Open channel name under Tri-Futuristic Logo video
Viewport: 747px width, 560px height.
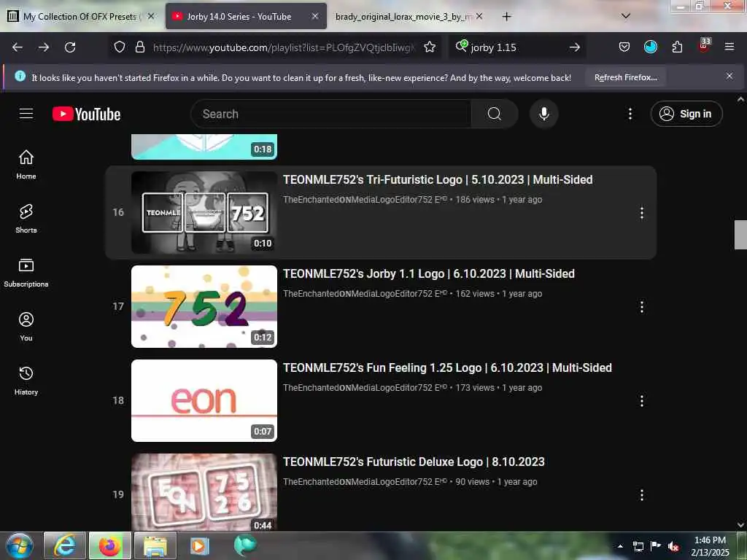(365, 200)
